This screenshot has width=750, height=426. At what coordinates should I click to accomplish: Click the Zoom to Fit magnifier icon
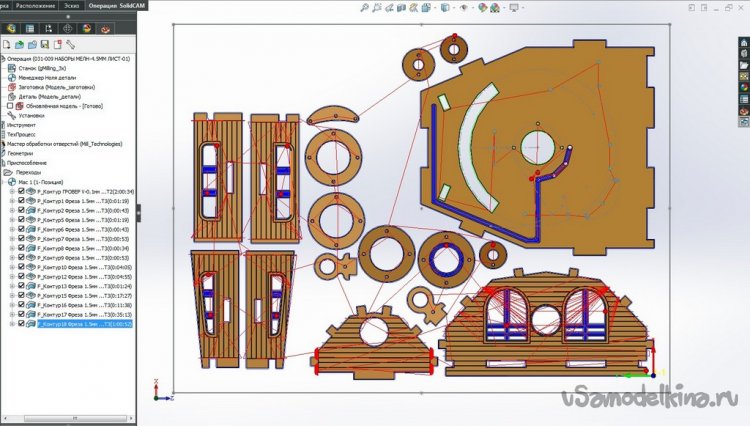pos(364,9)
